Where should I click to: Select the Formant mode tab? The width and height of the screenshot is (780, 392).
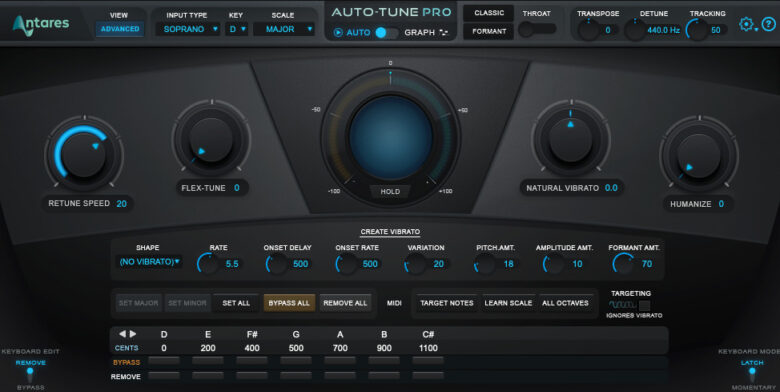[488, 31]
